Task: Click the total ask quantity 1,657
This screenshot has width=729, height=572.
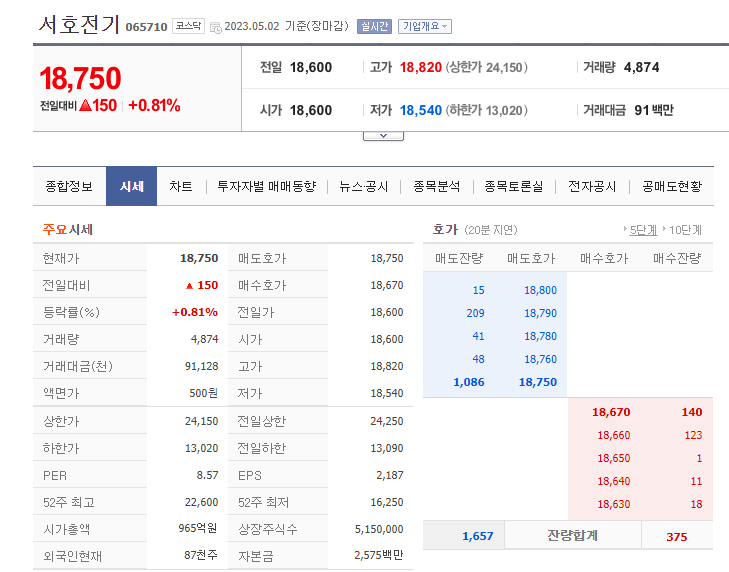Action: tap(477, 536)
